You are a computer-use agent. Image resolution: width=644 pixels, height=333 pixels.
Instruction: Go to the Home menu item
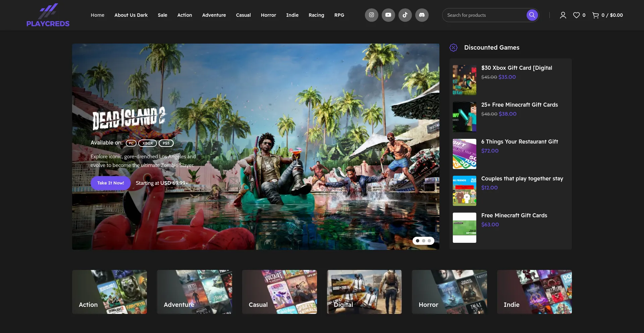[x=98, y=15]
